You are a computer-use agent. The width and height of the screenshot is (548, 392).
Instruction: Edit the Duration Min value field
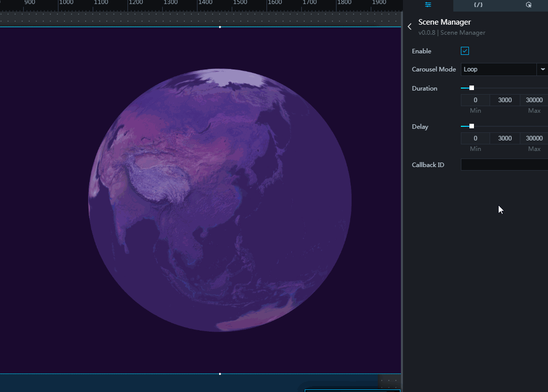[475, 100]
